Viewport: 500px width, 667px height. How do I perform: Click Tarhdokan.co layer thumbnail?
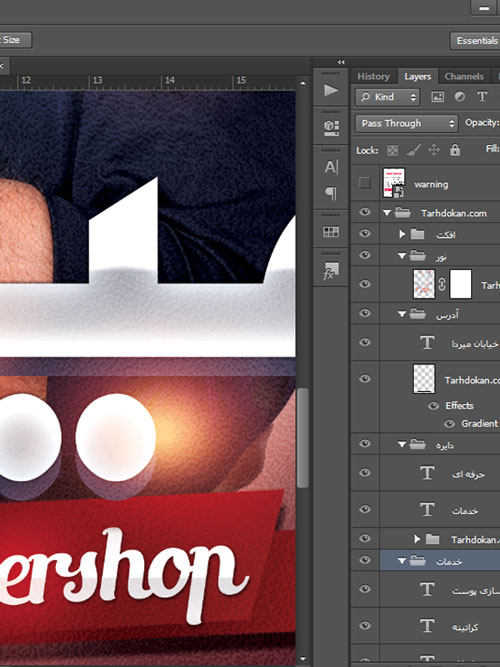click(424, 379)
